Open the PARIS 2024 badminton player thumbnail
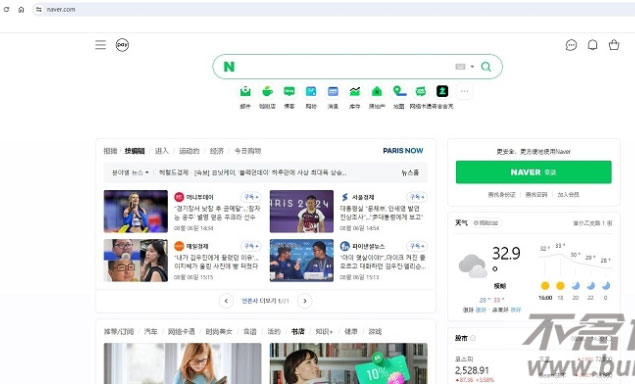This screenshot has width=635, height=384. tap(302, 211)
